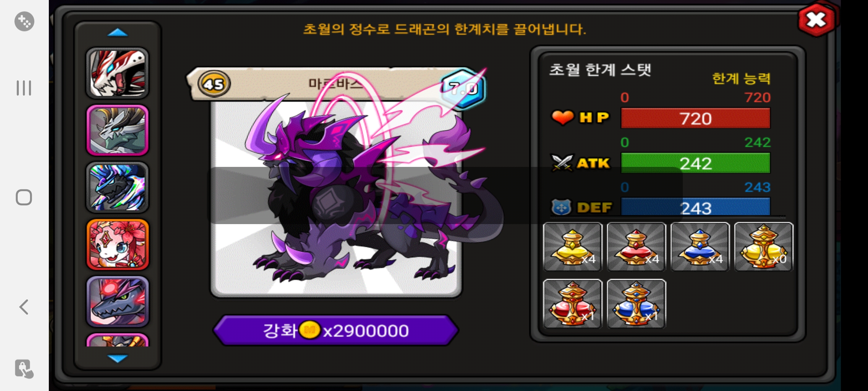Viewport: 868px width, 391px height.
Task: Select the large golden potion x0
Action: pos(764,247)
